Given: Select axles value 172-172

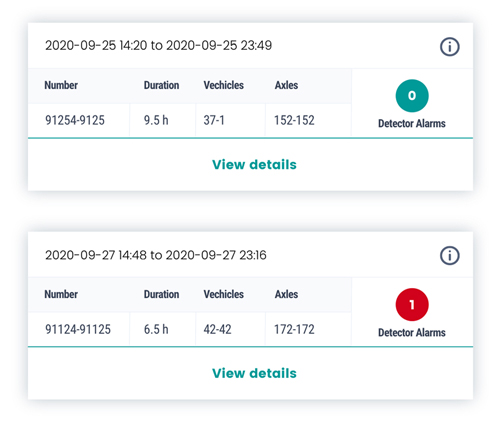Looking at the screenshot, I should click(294, 329).
